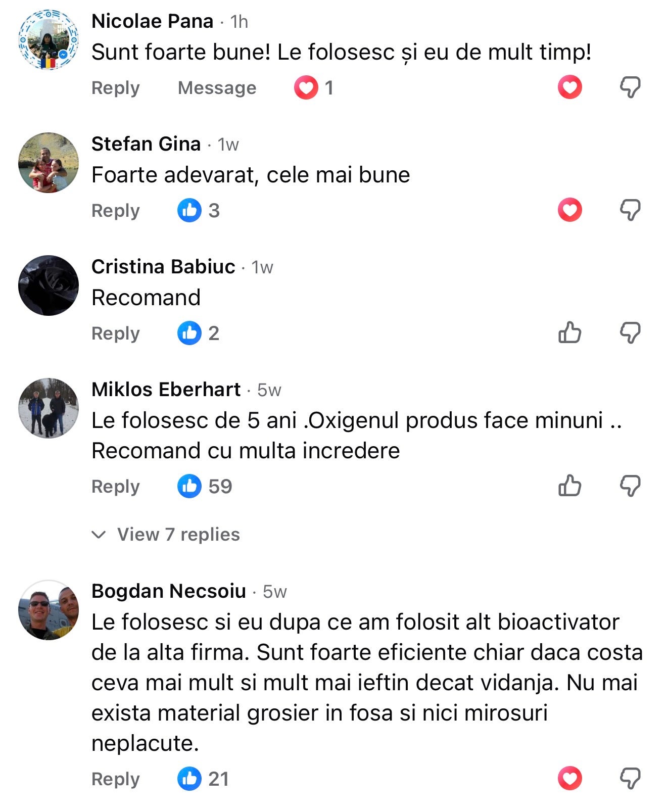Show 21 reactions on Bogdan Necsoiu's comment
Image resolution: width=667 pixels, height=812 pixels.
[x=203, y=779]
